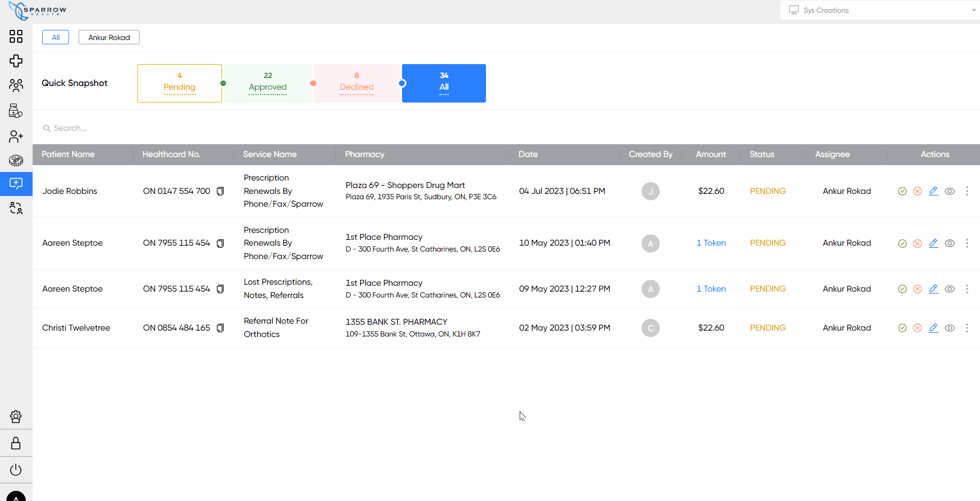Screen dimensions: 980x501
Task: Approve Jodie Robbins request with green checkmark
Action: tap(902, 191)
